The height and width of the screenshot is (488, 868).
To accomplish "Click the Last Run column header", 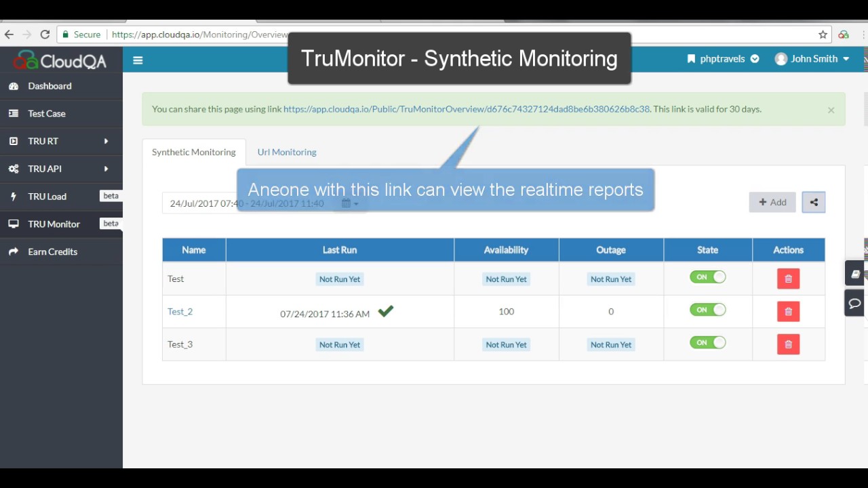I will click(x=340, y=250).
